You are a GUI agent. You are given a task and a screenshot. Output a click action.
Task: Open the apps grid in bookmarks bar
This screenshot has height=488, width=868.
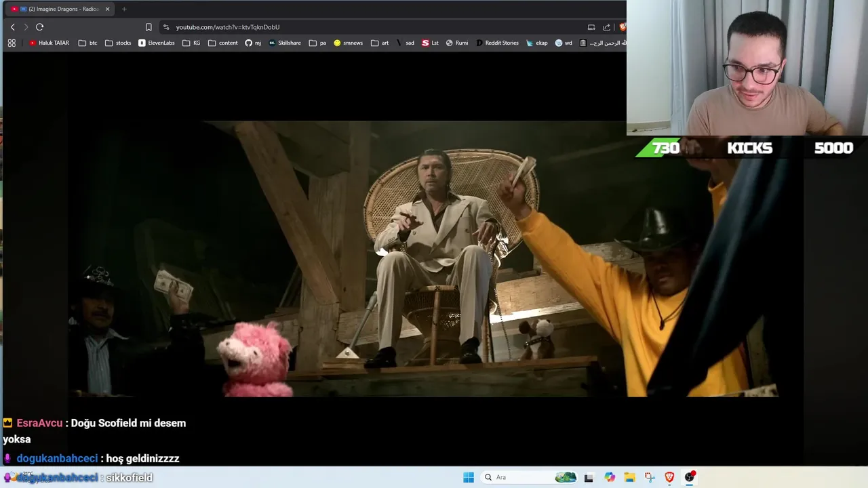point(12,43)
